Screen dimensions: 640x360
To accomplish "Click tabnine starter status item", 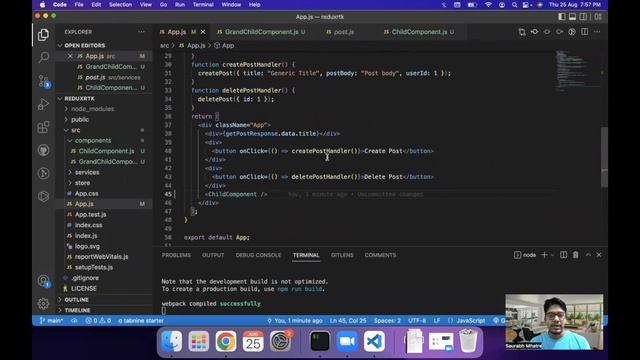I will click(x=141, y=321).
